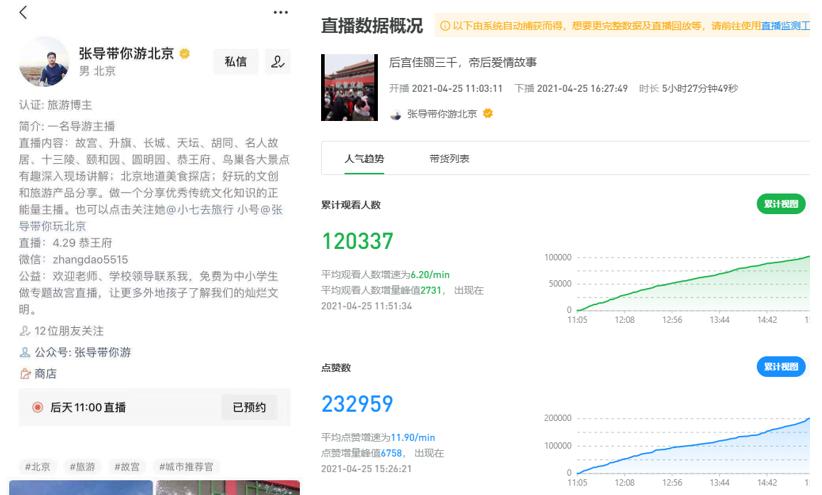
Task: Open the live stream cover thumbnail
Action: pos(349,88)
